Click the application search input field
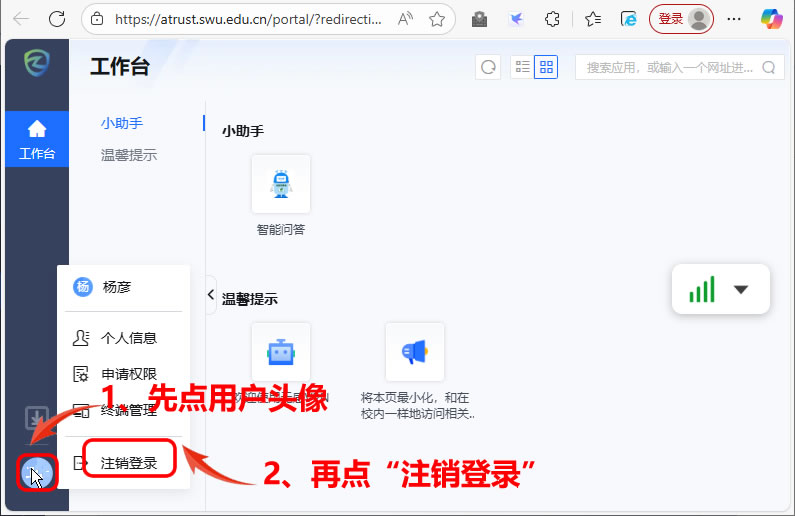The width and height of the screenshot is (795, 516). (671, 67)
